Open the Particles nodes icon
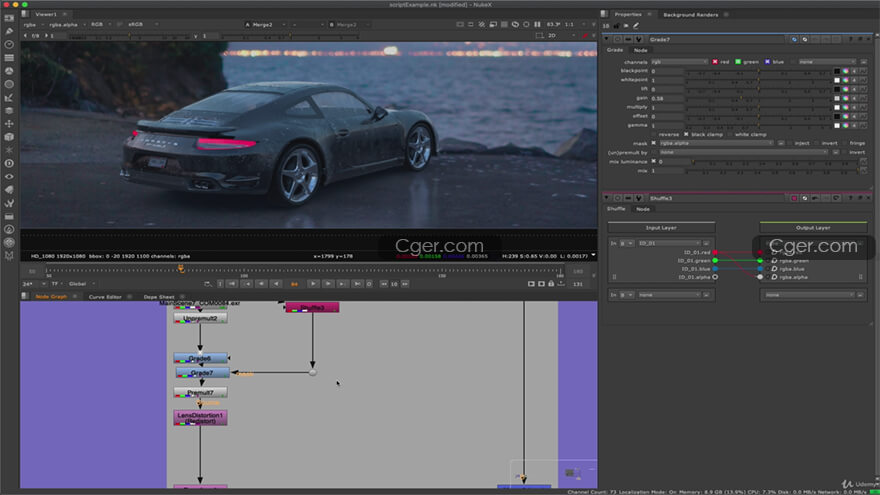880x495 pixels. point(9,150)
